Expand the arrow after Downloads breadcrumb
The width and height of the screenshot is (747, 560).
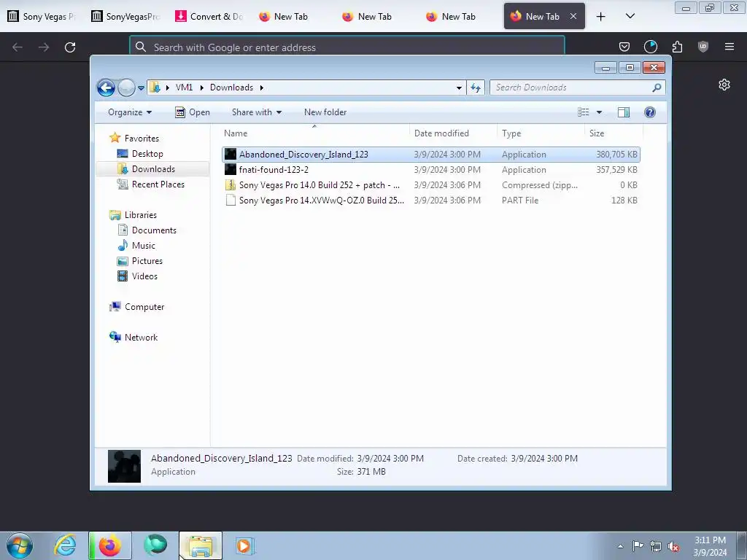(x=262, y=87)
